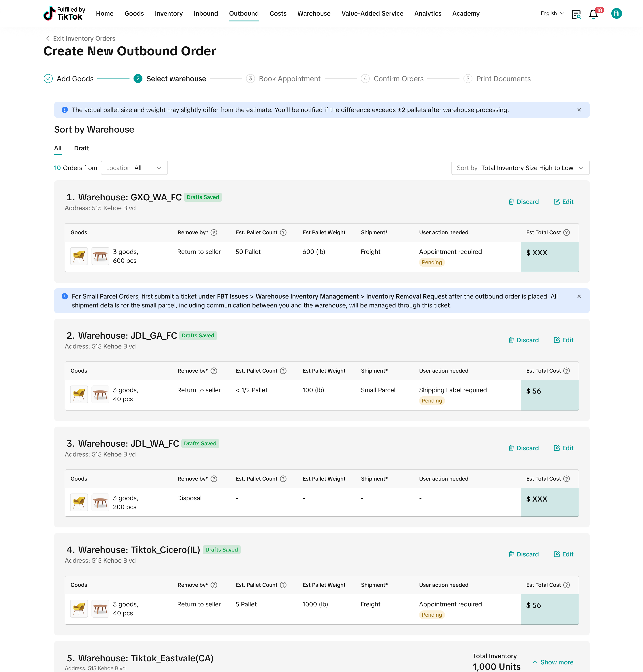643x672 pixels.
Task: Click help icon next to Est. Pallet Count in JDL_GA_FC
Action: 283,371
